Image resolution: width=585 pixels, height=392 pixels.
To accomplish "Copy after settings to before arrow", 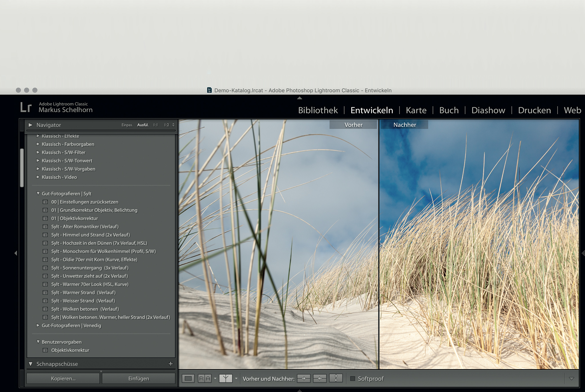I will tap(320, 379).
